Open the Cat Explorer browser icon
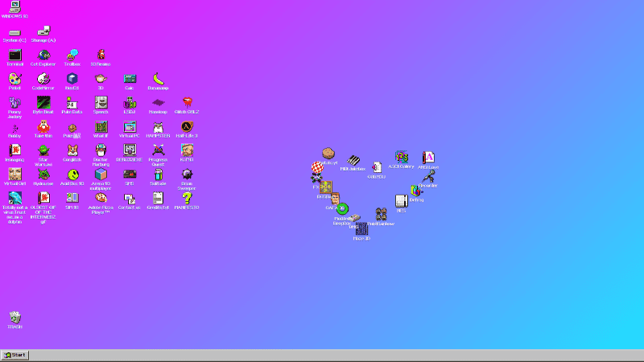The width and height of the screenshot is (644, 362). pyautogui.click(x=43, y=55)
